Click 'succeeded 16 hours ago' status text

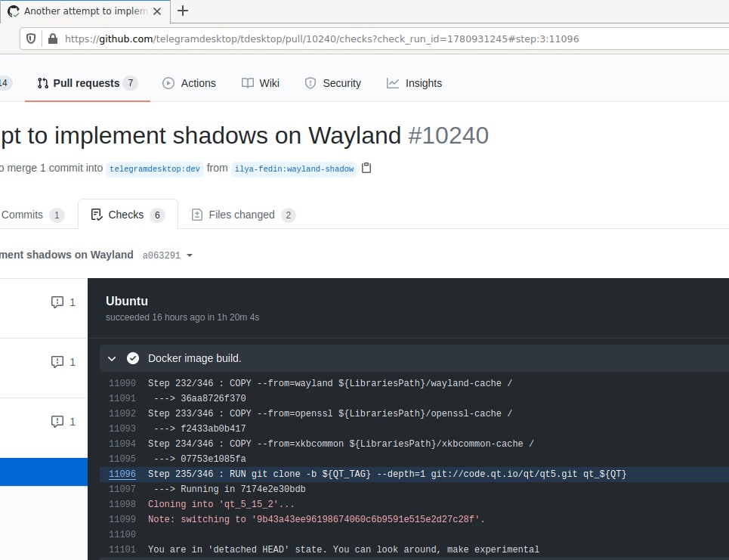[x=182, y=317]
